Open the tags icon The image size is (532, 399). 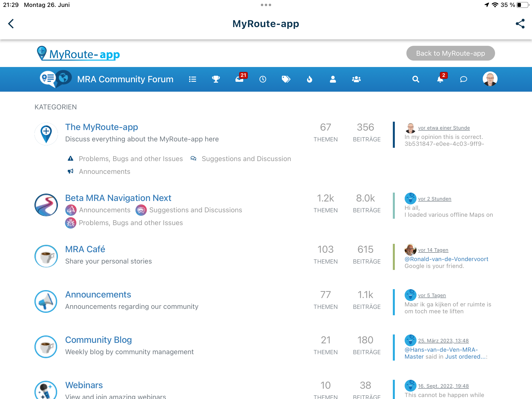286,79
